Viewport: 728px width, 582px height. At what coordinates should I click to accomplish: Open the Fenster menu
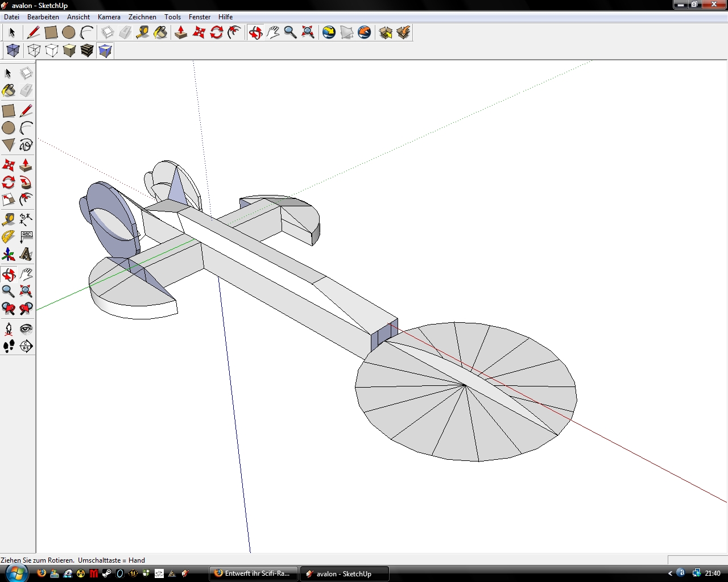coord(200,17)
